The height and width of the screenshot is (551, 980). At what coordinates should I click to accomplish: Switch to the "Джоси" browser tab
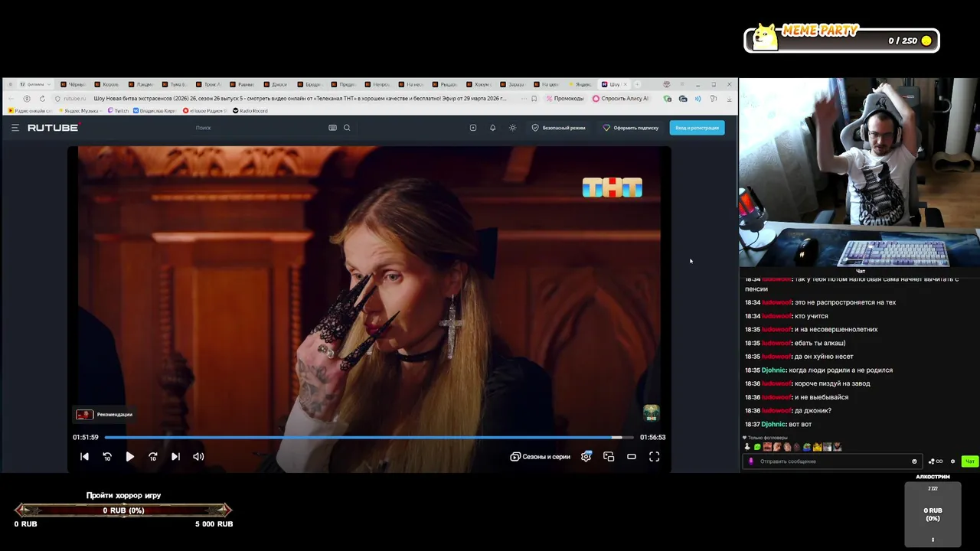coord(277,84)
